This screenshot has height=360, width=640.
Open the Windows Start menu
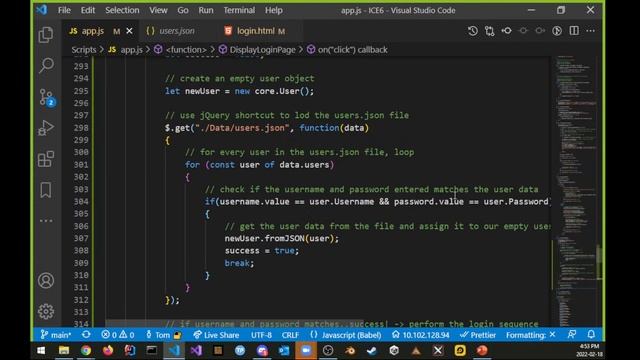pyautogui.click(x=41, y=350)
